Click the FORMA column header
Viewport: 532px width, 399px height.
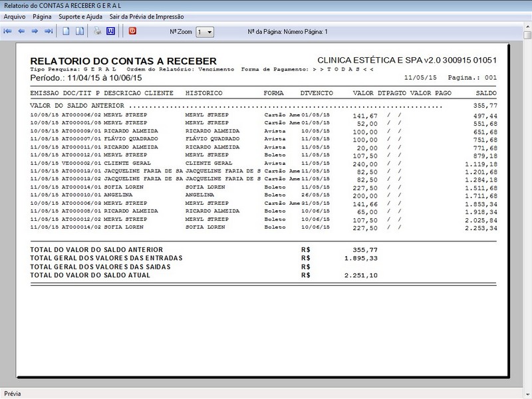(273, 93)
